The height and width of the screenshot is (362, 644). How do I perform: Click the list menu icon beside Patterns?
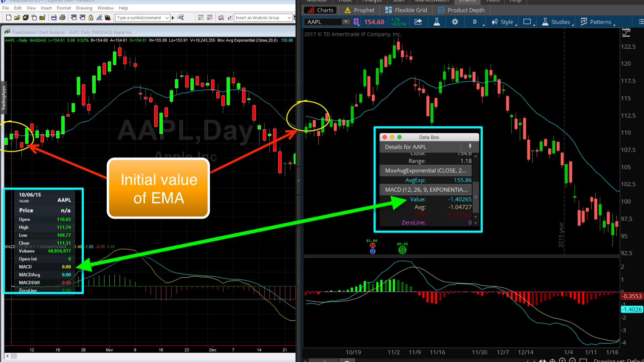[x=641, y=22]
